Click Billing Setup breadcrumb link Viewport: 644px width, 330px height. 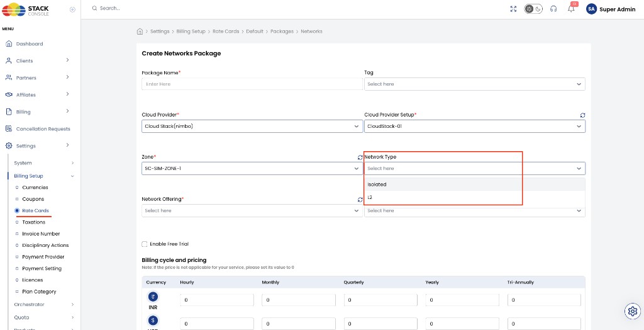pos(191,31)
